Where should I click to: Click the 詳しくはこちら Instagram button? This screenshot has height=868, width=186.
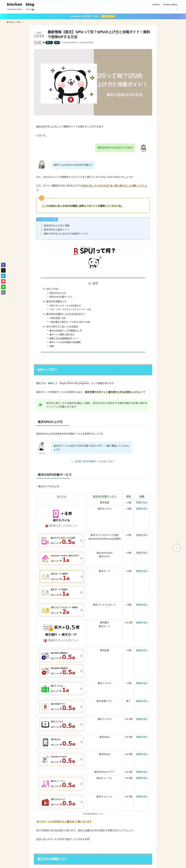(x=108, y=16)
